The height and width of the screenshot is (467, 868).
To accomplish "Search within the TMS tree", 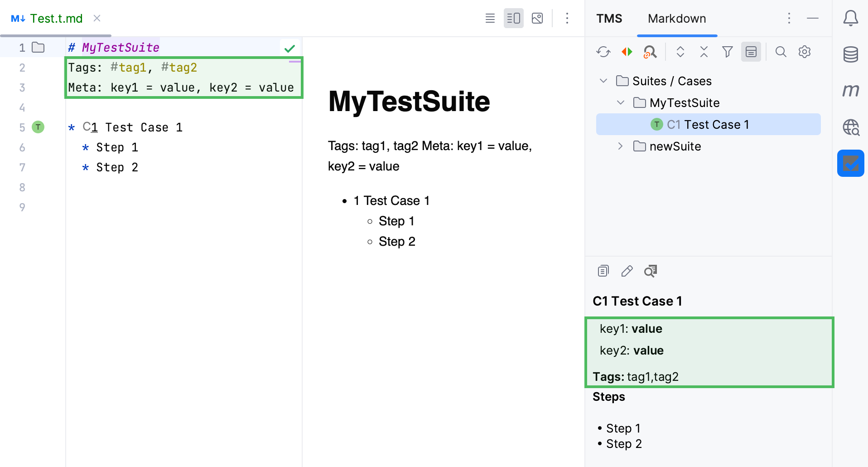I will [x=781, y=52].
